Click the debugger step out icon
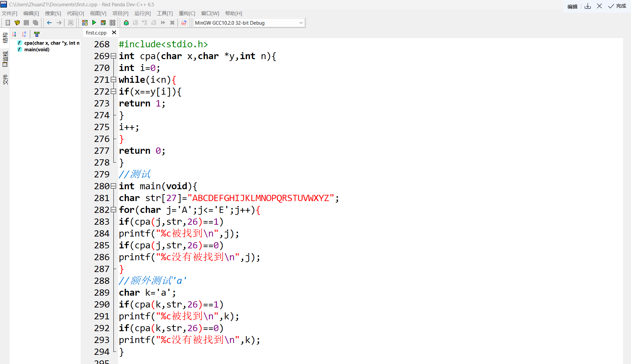Viewport: 631px width, 364px height. tap(154, 23)
